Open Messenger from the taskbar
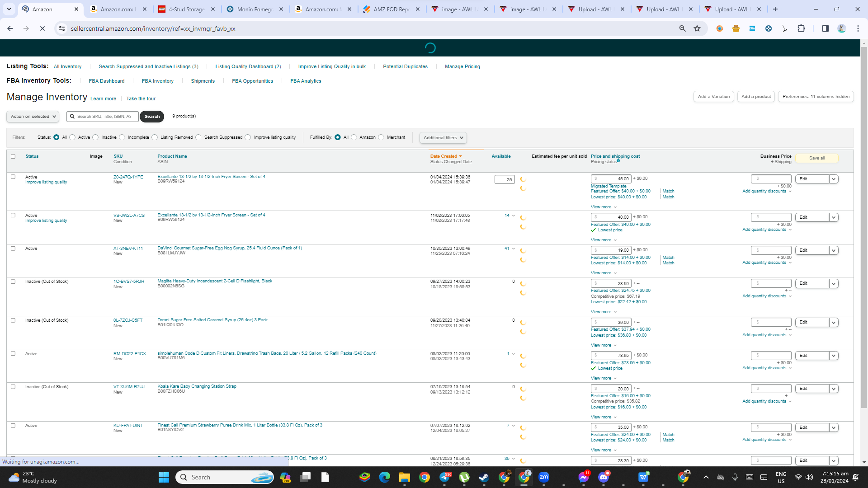Viewport: 868px width, 488px height. coord(584,477)
